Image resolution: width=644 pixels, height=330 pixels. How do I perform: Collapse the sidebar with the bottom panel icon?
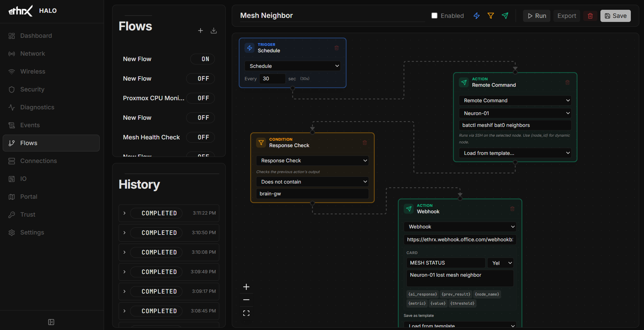click(51, 322)
